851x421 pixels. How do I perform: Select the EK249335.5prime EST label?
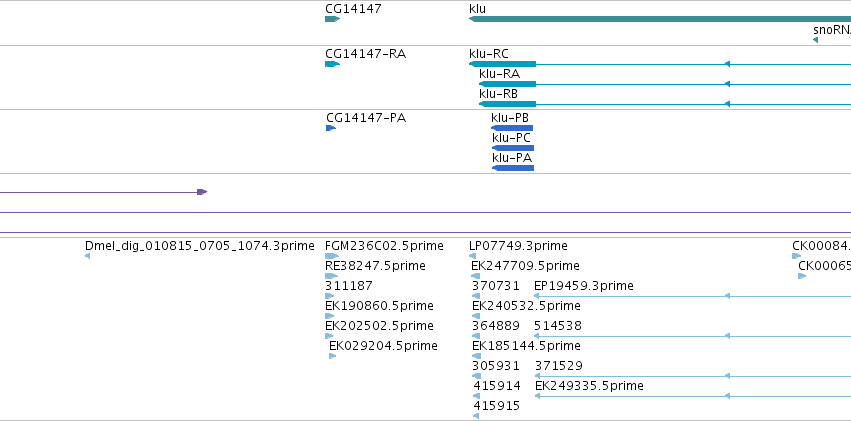pos(589,386)
